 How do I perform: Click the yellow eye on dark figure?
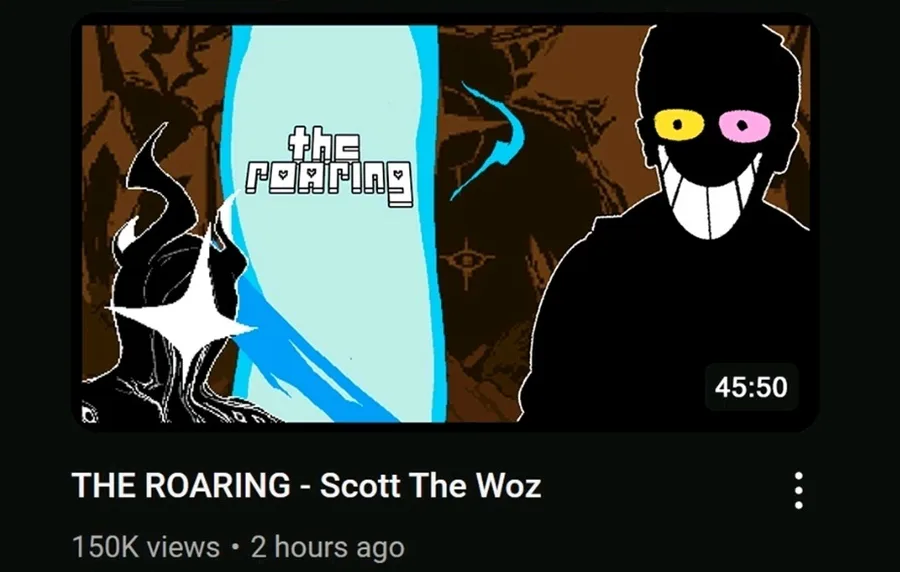point(679,124)
